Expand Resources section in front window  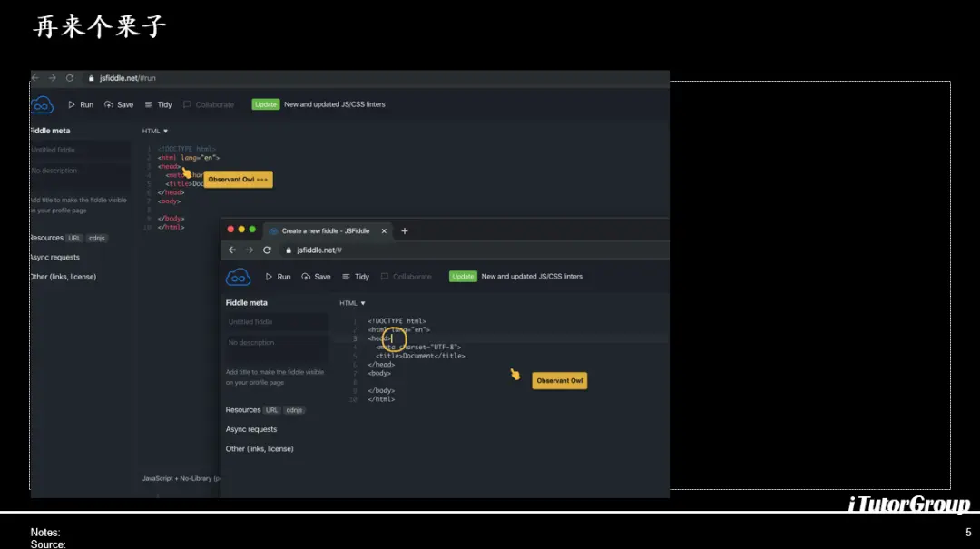tap(243, 410)
